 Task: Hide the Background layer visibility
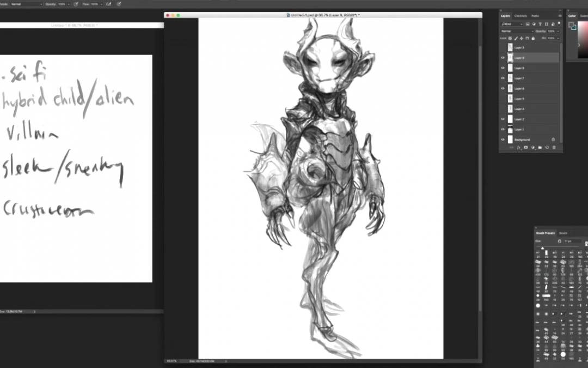(503, 140)
